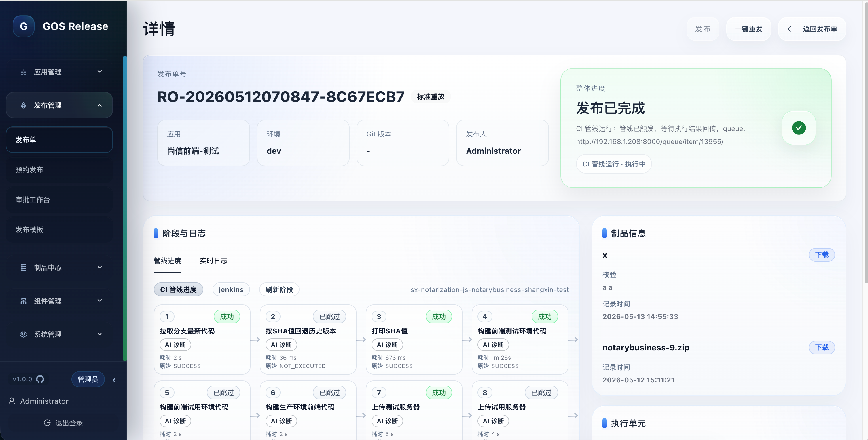
Task: Expand the 系统管理 menu chevron
Action: click(x=100, y=334)
